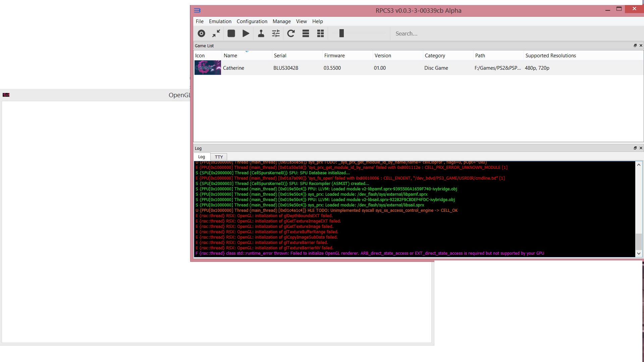Open the Emulation menu

coord(220,21)
